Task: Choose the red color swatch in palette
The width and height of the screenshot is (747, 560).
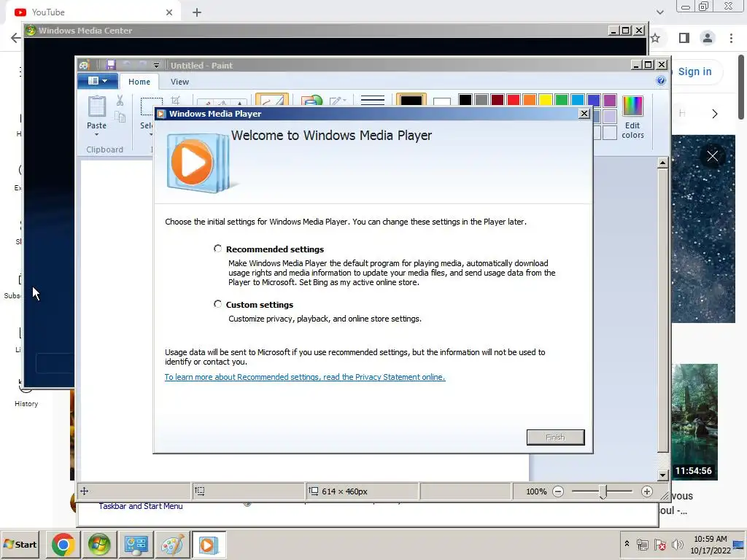Action: [x=514, y=100]
